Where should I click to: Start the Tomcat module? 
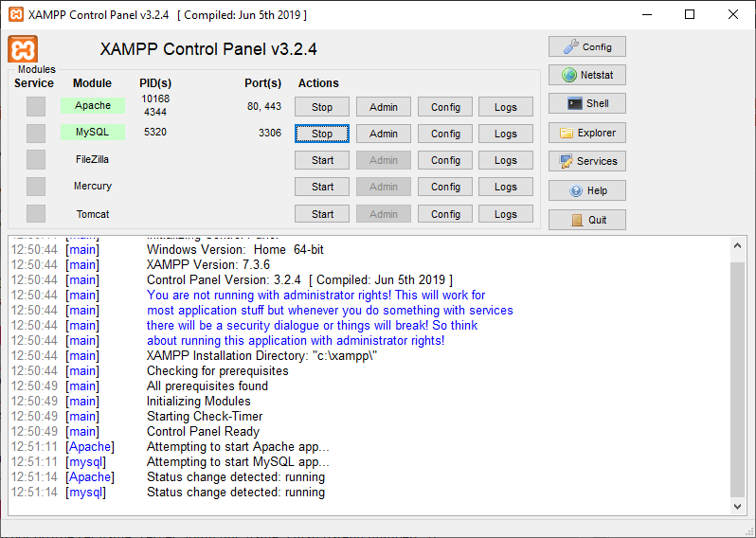pyautogui.click(x=321, y=214)
